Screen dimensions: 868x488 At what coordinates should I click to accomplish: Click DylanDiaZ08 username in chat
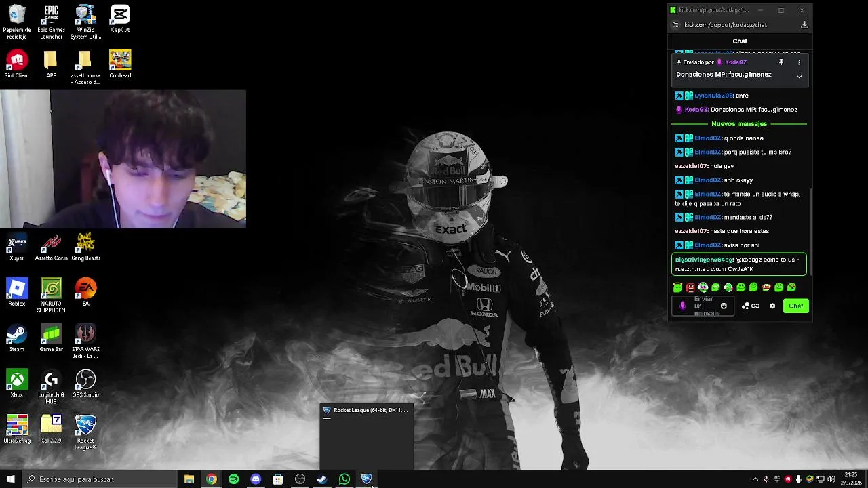[x=713, y=96]
